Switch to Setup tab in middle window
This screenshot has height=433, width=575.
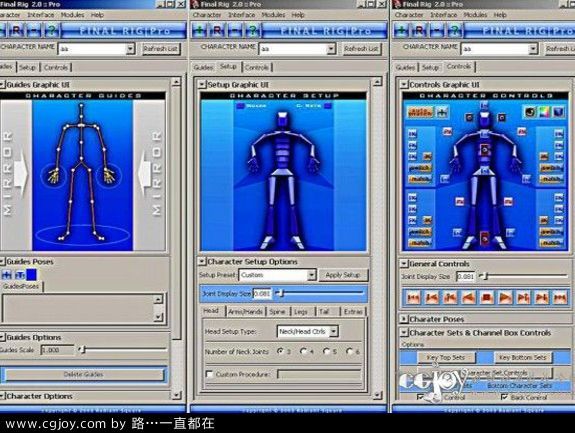pos(228,66)
